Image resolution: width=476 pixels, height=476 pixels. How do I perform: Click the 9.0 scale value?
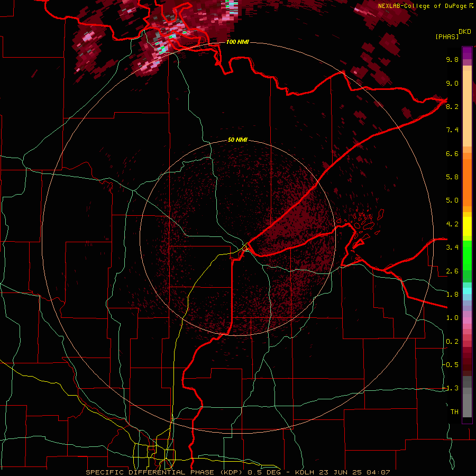coord(452,83)
